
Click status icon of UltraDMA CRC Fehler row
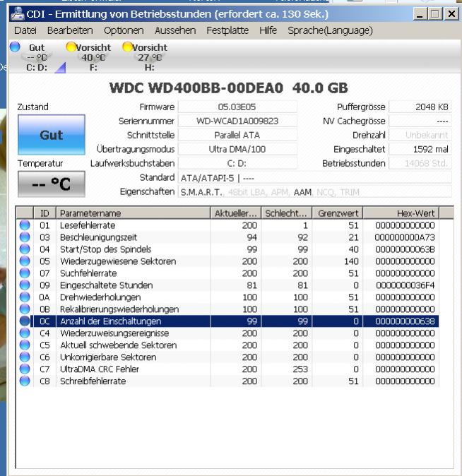point(25,369)
